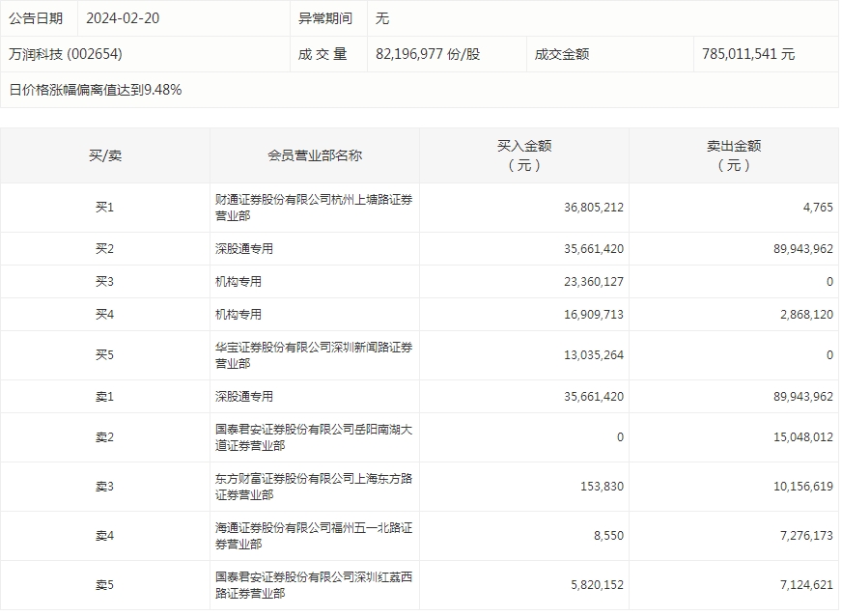
Task: Select buy amount 23,360,127
Action: (x=594, y=281)
